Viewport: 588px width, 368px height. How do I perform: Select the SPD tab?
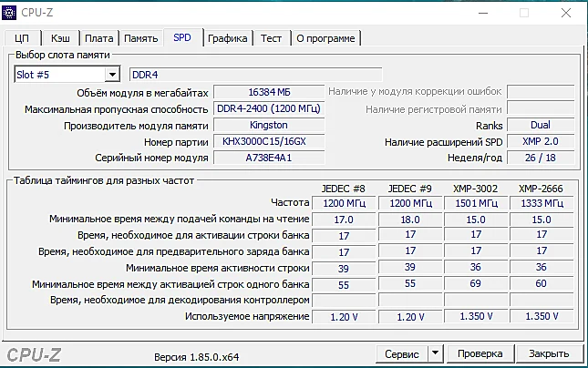coord(182,37)
